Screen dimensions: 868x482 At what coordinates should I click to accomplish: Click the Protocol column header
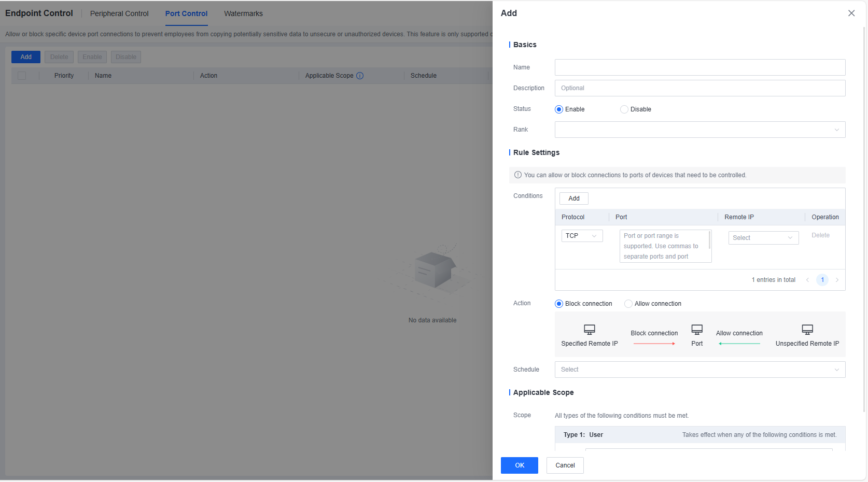pos(573,217)
